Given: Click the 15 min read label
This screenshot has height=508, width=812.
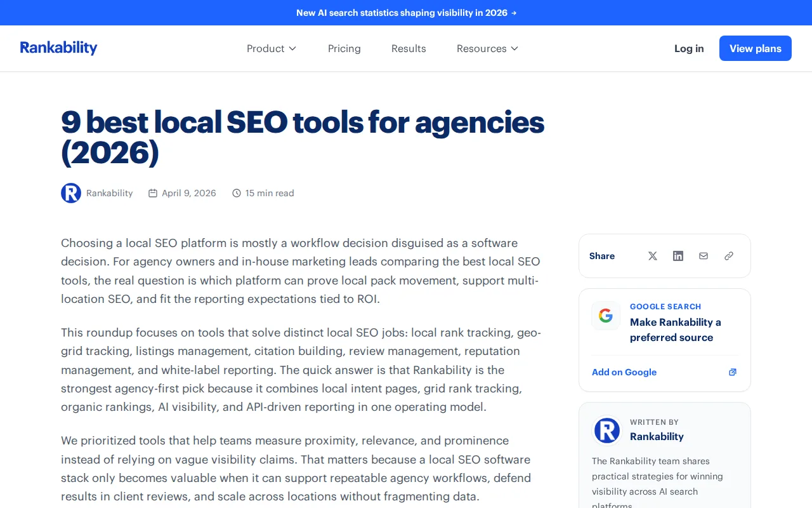Looking at the screenshot, I should click(270, 193).
